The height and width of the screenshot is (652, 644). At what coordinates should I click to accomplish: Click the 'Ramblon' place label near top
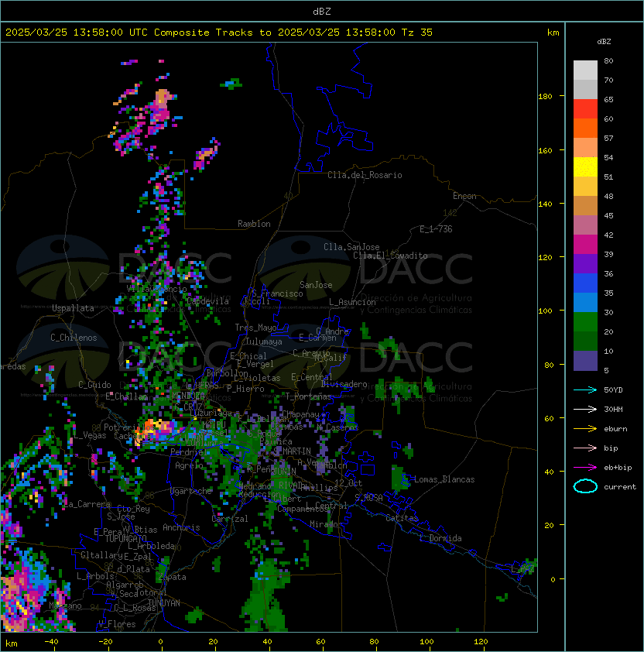[254, 224]
